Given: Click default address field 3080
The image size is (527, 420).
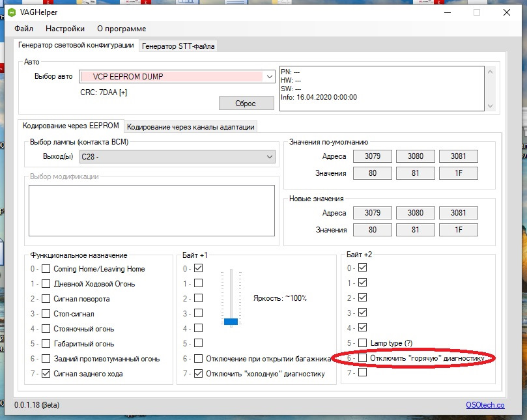Looking at the screenshot, I should point(416,156).
